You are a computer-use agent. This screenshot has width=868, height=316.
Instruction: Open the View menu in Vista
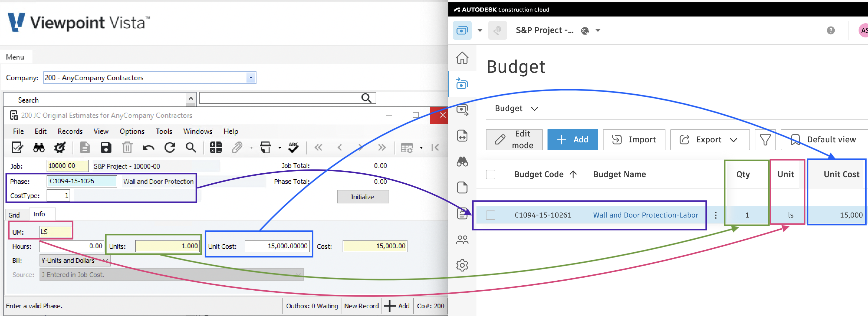point(101,131)
